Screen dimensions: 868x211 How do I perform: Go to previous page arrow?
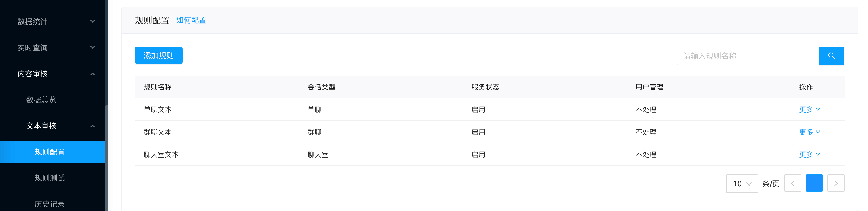tap(792, 183)
